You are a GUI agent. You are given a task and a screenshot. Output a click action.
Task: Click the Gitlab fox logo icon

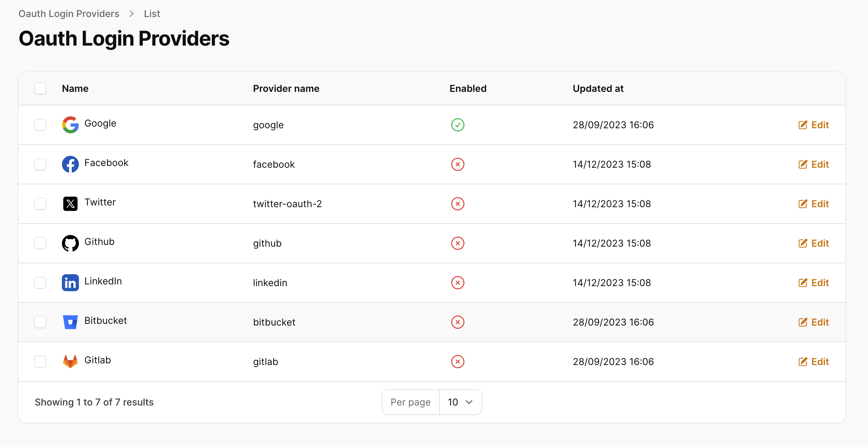(x=70, y=362)
